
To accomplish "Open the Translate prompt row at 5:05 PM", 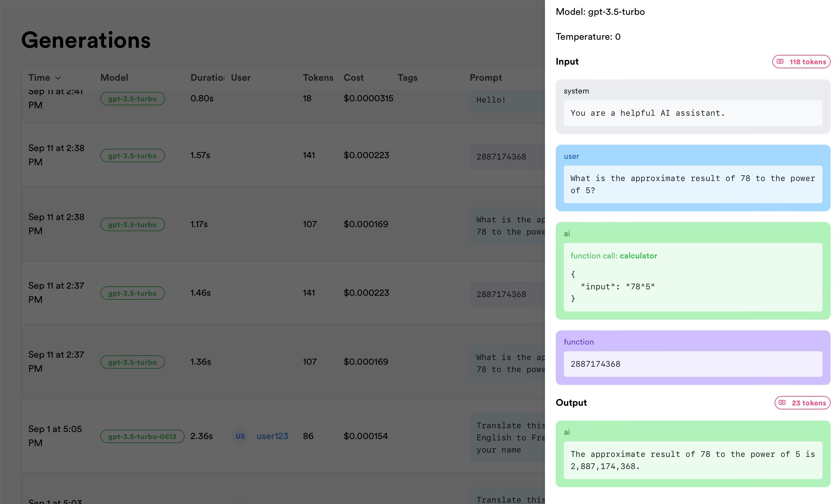I will [507, 437].
